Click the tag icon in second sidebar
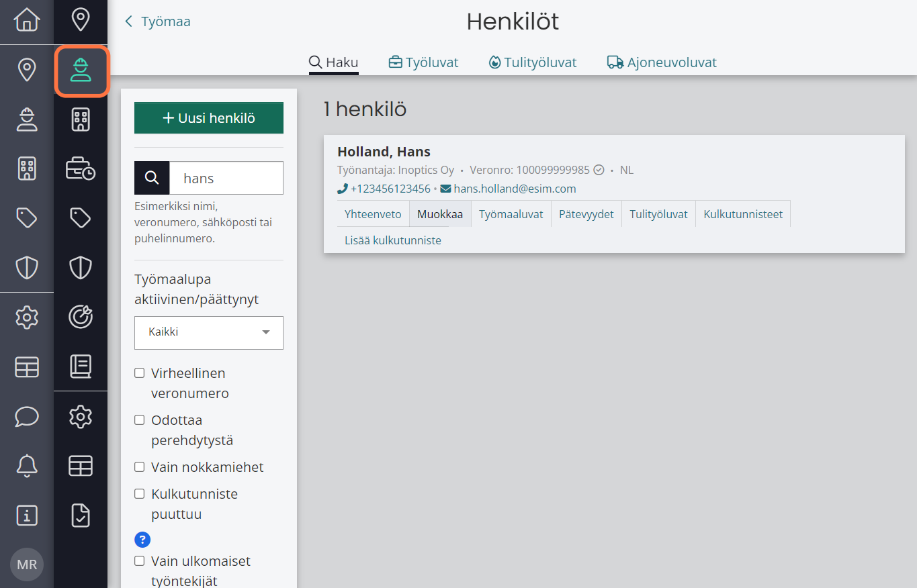917x588 pixels. coord(81,217)
